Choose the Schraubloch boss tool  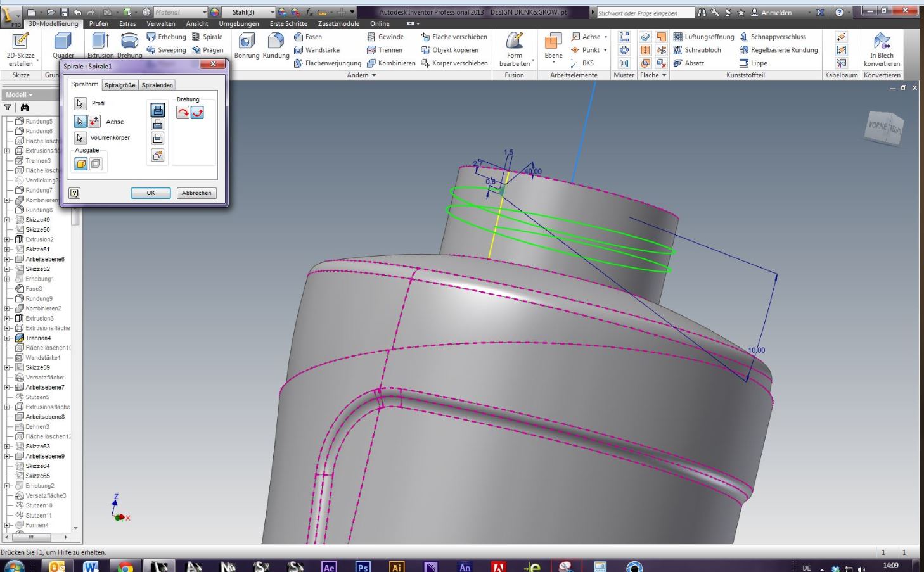tap(696, 50)
